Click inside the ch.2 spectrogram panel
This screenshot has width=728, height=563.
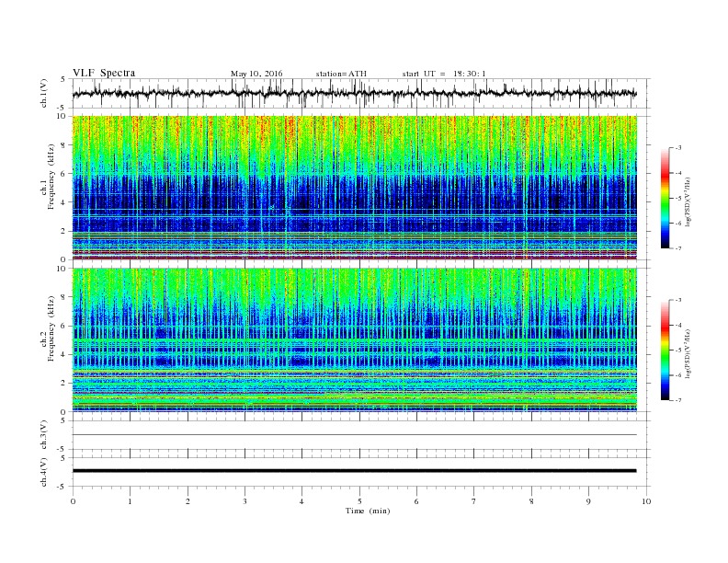(x=354, y=340)
